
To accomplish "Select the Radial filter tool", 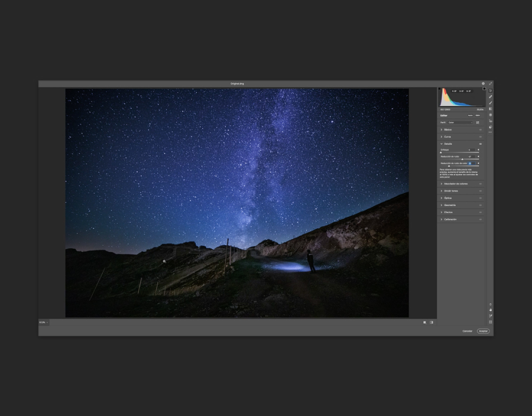I will coord(491,115).
